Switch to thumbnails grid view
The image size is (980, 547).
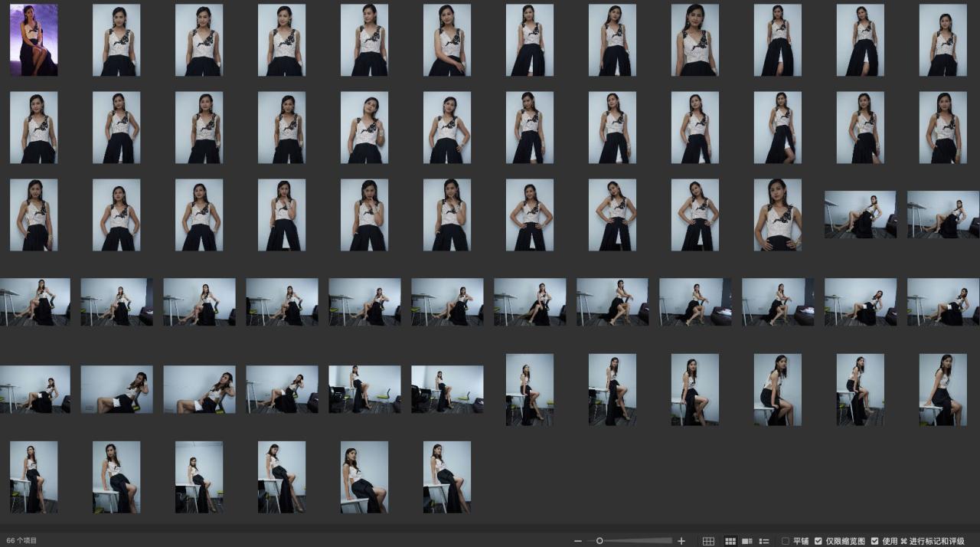(730, 541)
